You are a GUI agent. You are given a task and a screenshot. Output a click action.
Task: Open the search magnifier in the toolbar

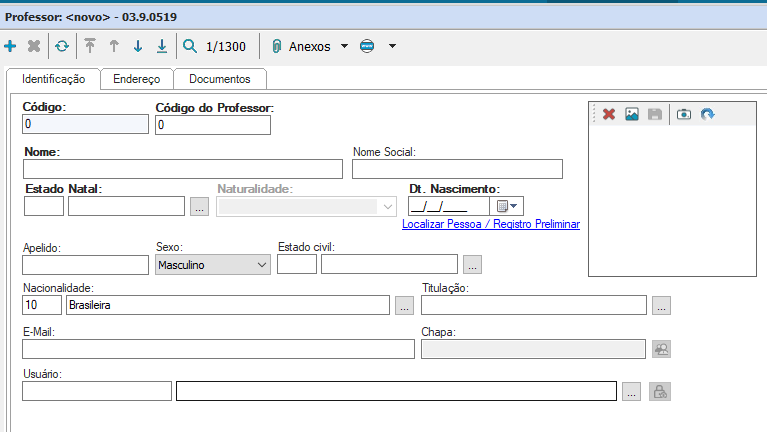pos(190,46)
